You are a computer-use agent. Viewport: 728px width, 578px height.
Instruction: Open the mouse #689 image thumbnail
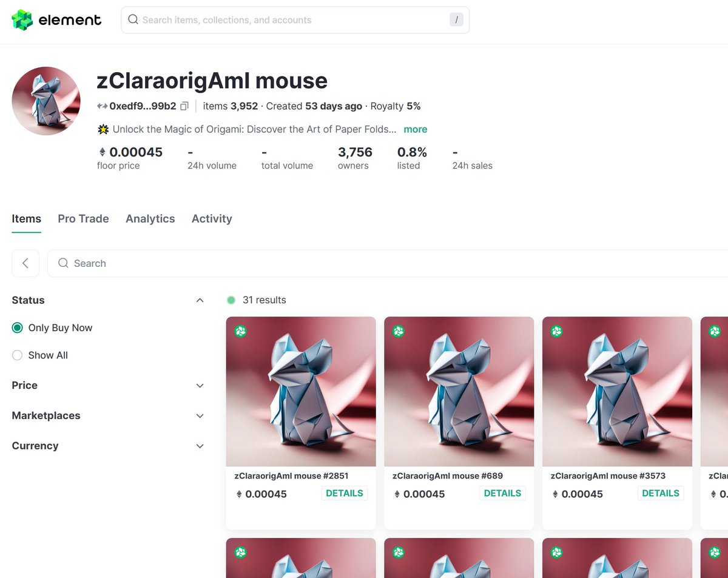click(x=459, y=391)
